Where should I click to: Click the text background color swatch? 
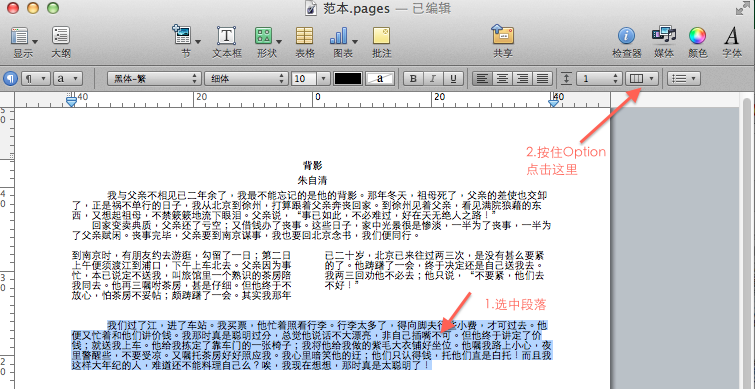380,78
